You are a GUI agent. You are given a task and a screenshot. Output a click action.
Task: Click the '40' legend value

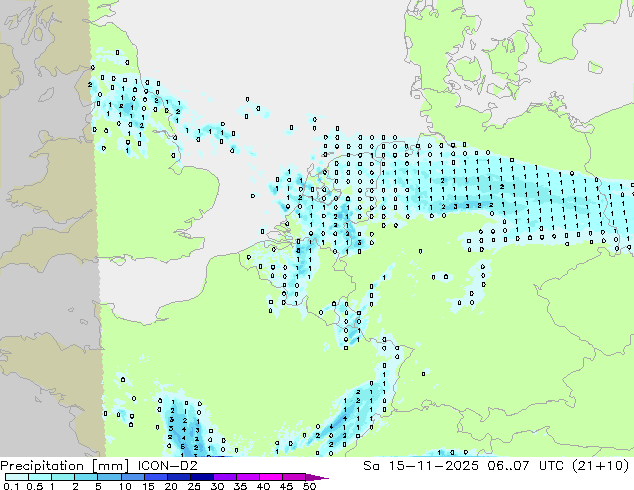tap(263, 486)
